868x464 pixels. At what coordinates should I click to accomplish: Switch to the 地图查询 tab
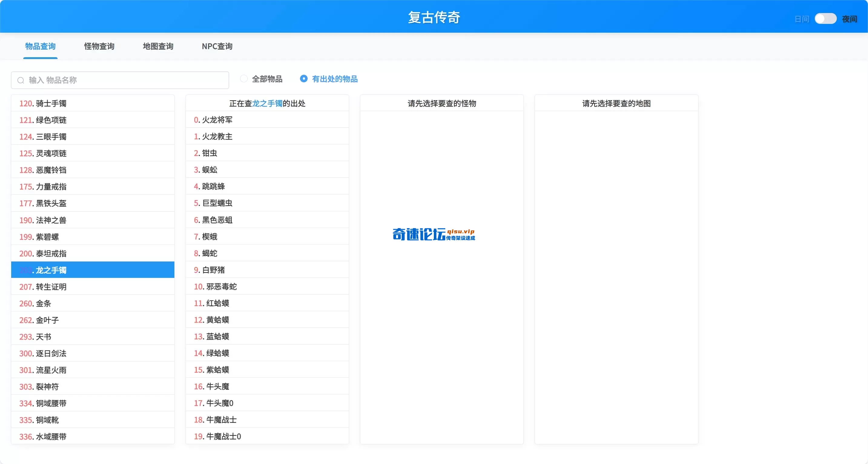coord(158,47)
